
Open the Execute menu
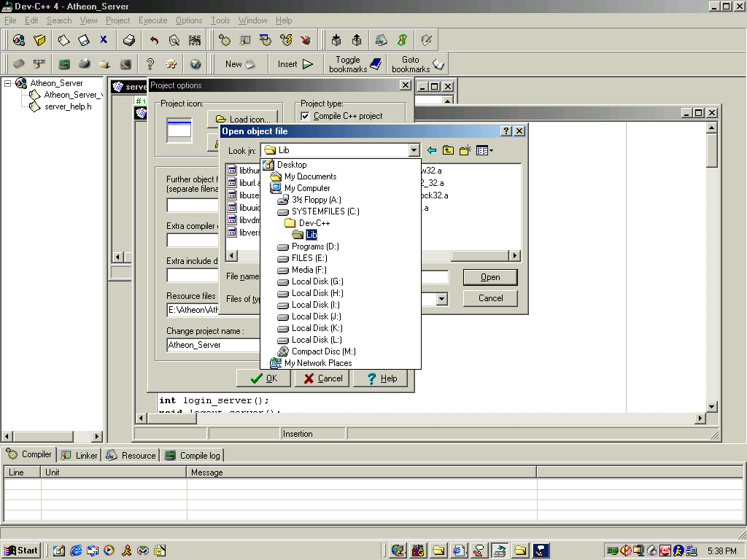point(152,20)
